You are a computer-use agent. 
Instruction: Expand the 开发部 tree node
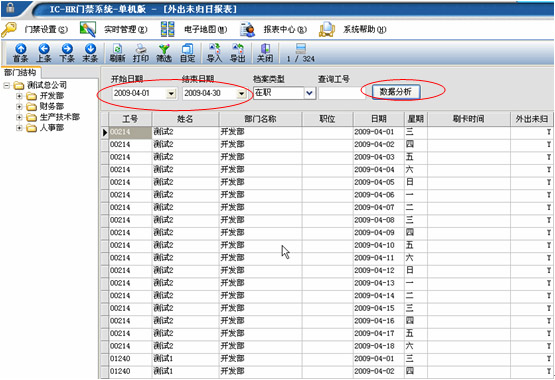[x=19, y=96]
